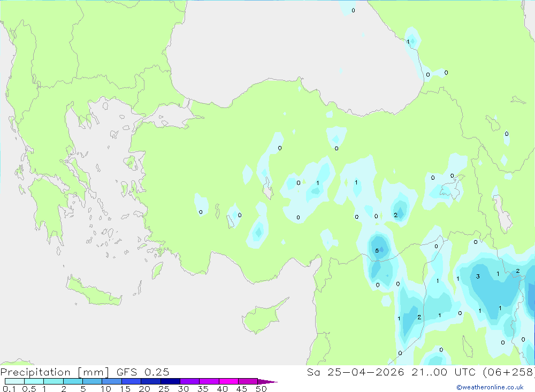This screenshot has height=392, width=535.
Task: Click the 'GFS 0.25' model label
Action: 143,372
